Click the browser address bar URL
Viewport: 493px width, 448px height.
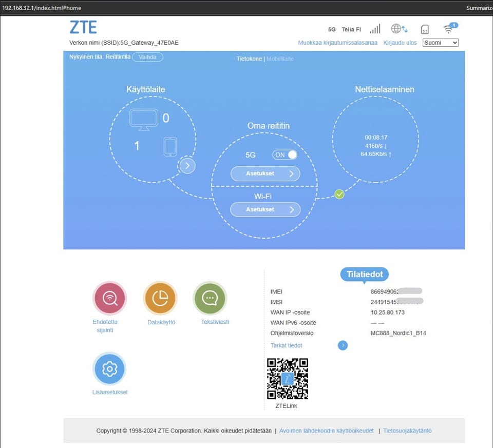(42, 8)
